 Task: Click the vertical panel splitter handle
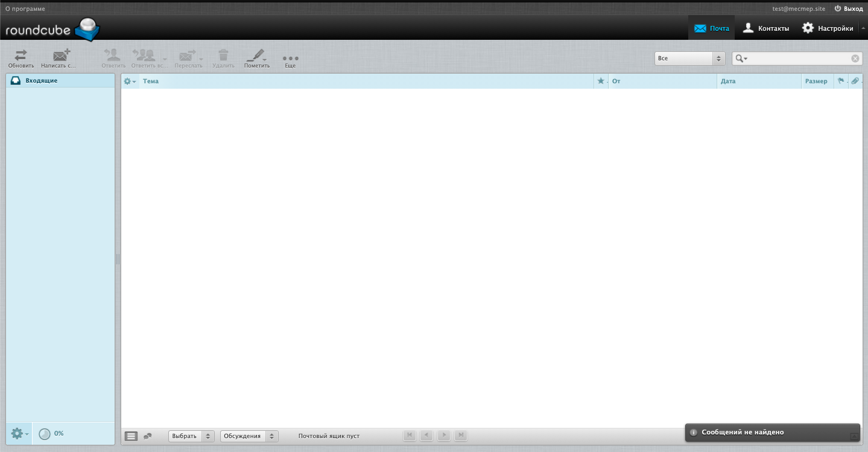[118, 259]
